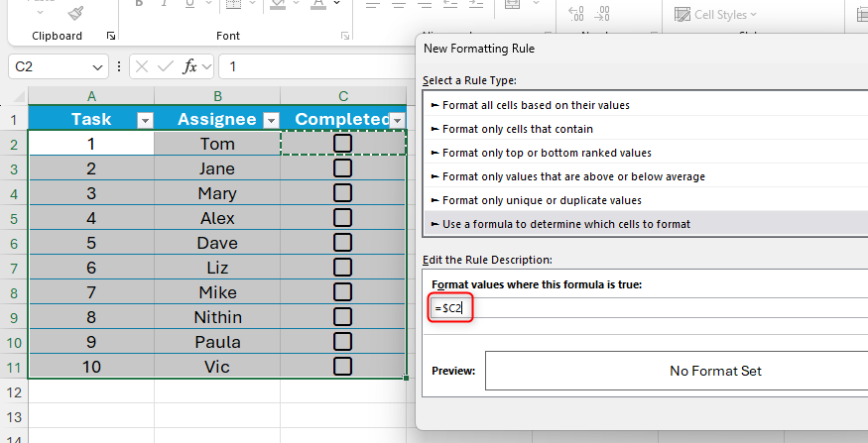Screen dimensions: 868x443
Task: Click the Cell Styles icon
Action: pos(683,14)
